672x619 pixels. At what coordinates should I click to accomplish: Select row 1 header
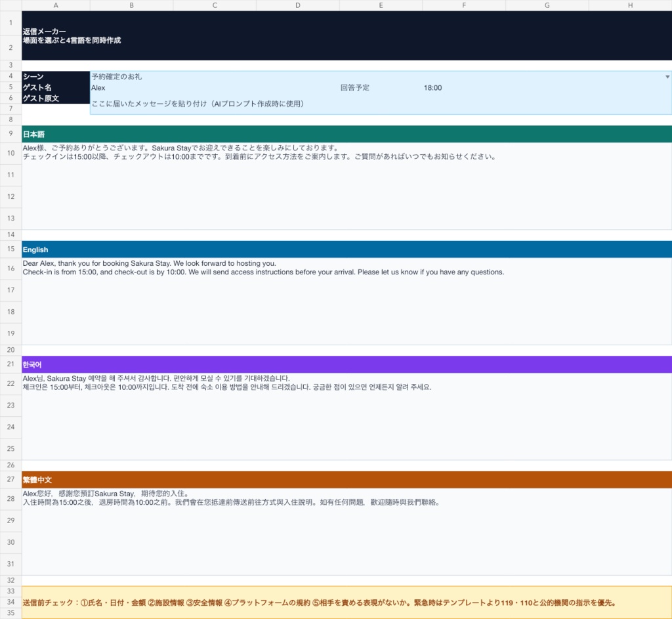(10, 23)
